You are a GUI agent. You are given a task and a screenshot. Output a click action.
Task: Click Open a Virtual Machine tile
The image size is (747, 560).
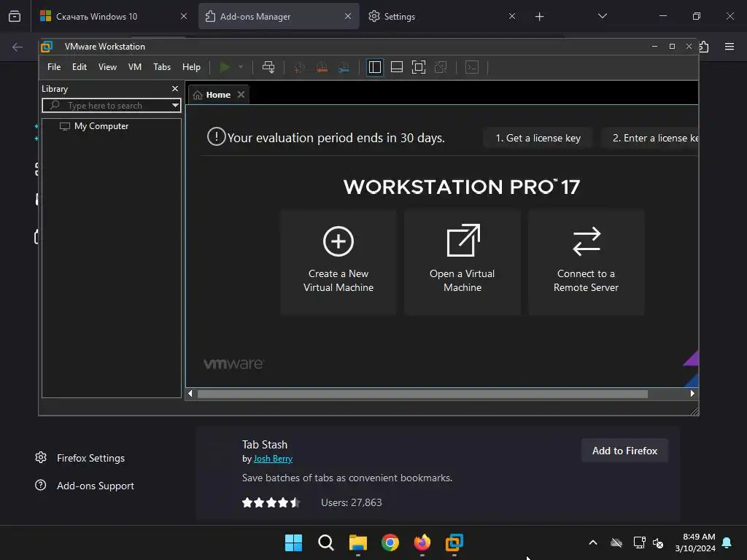click(462, 262)
